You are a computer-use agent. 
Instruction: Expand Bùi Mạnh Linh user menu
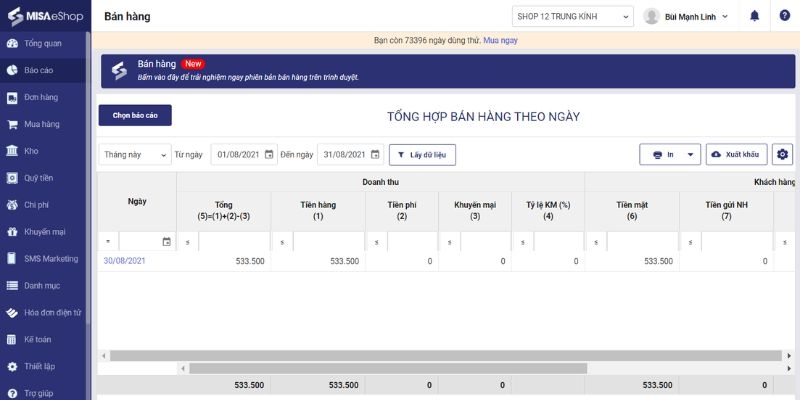click(x=725, y=17)
